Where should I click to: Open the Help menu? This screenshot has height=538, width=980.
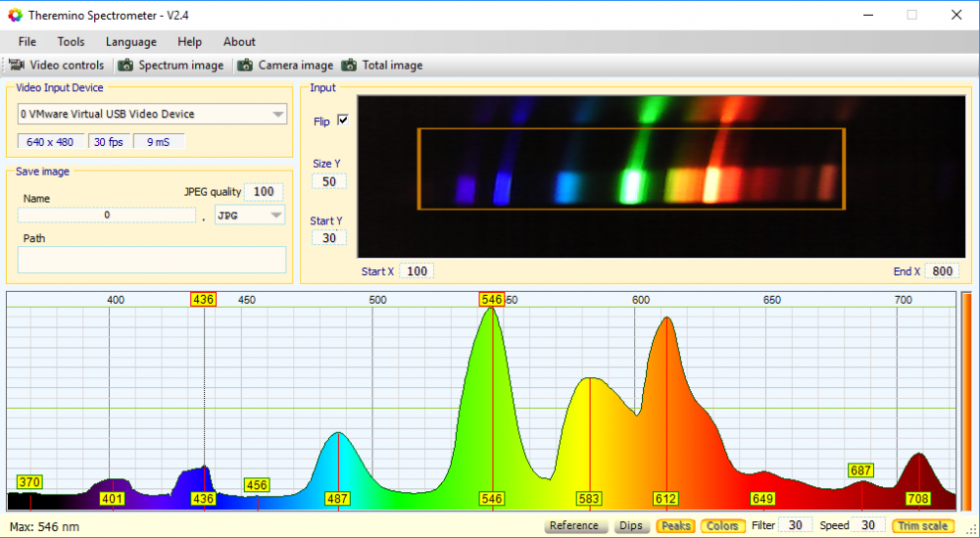189,42
